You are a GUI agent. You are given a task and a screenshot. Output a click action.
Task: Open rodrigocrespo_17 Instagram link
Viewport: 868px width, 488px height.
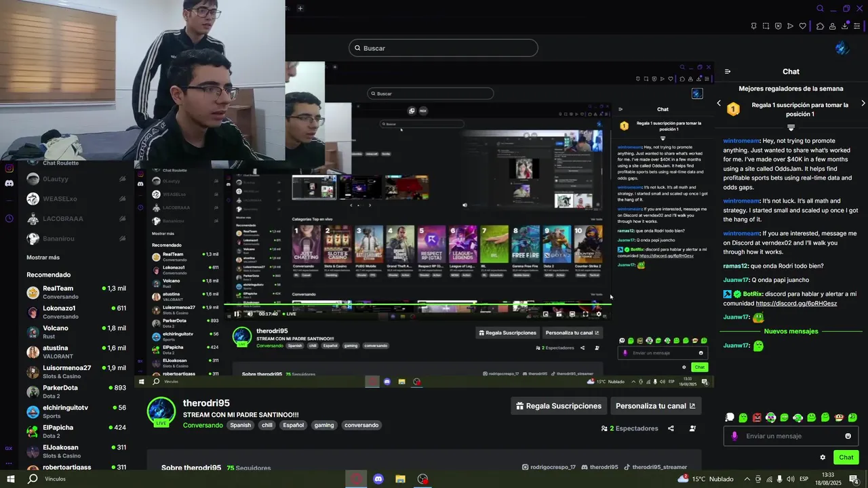pos(549,467)
